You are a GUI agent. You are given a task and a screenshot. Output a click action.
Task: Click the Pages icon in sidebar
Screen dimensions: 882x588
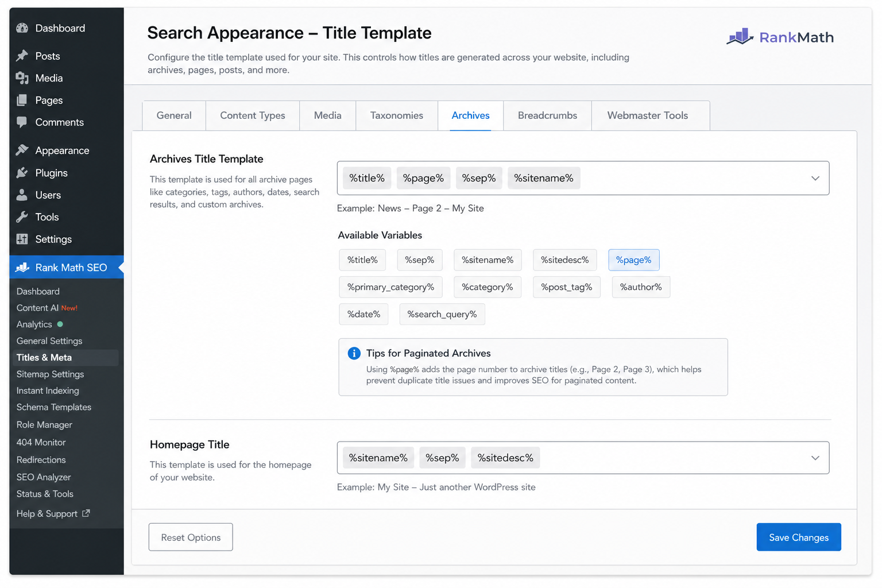[22, 100]
